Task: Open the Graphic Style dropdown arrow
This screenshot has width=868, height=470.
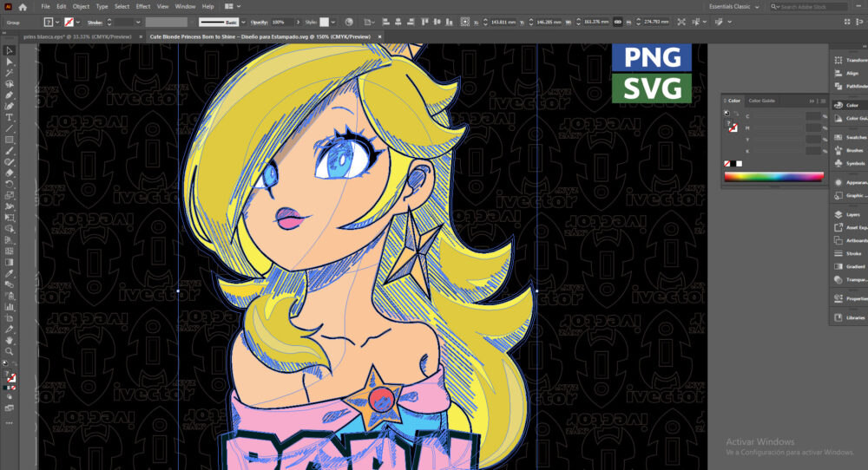Action: (332, 23)
